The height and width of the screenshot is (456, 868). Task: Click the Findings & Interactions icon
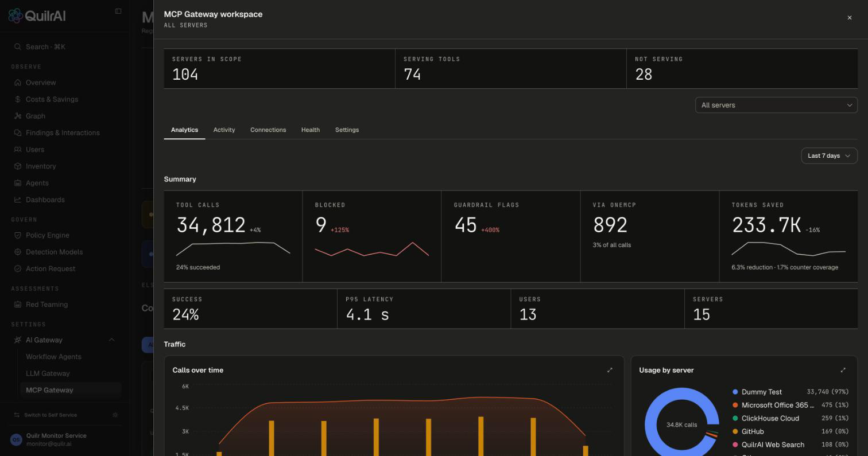pyautogui.click(x=18, y=132)
